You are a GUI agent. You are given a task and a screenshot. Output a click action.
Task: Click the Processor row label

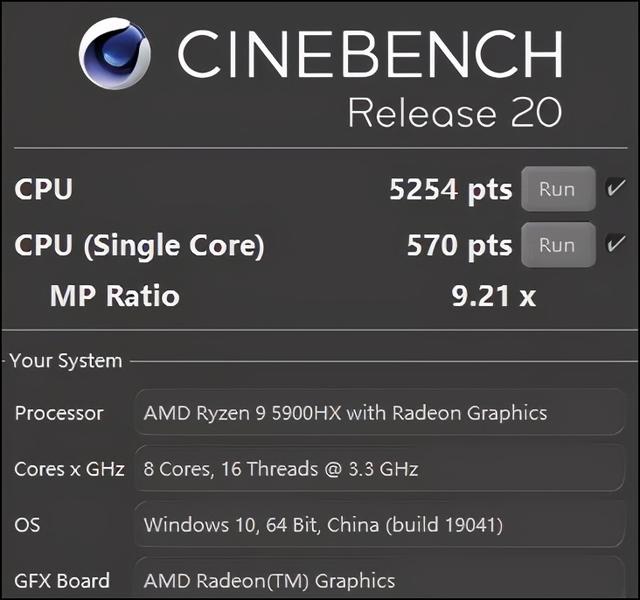pos(59,412)
